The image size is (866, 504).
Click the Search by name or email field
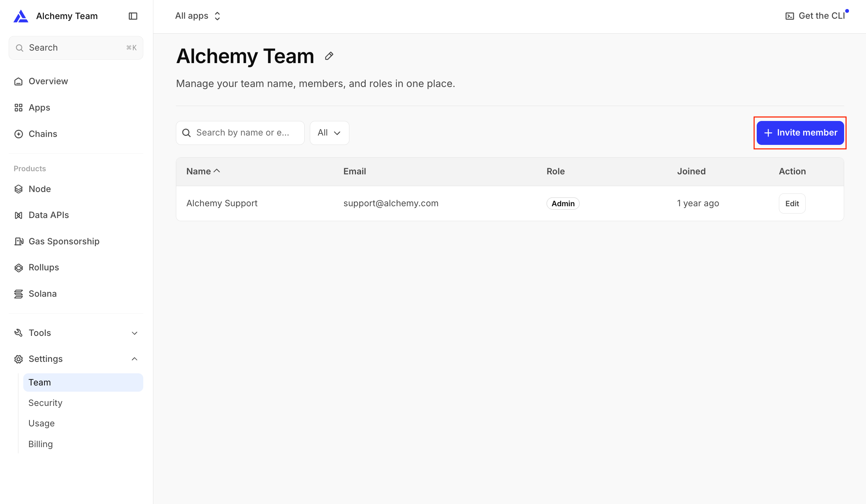[240, 133]
